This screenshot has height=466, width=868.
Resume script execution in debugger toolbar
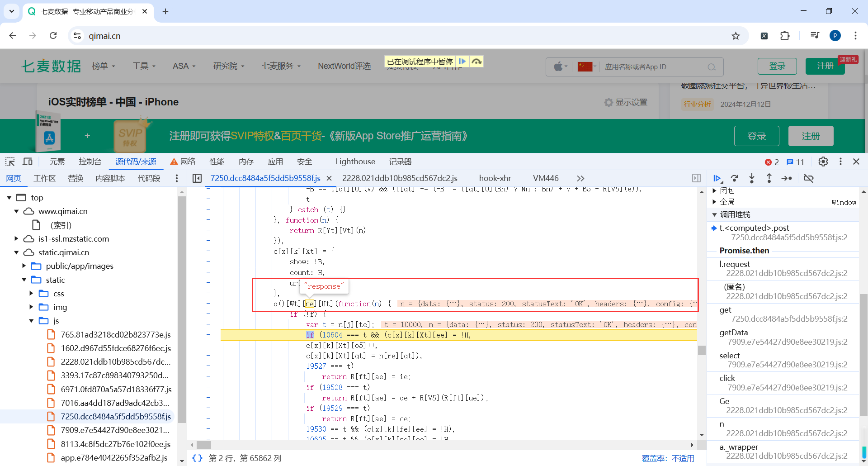[x=717, y=178]
